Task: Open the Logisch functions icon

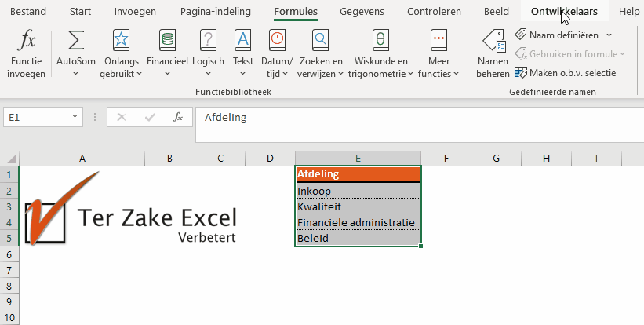Action: coord(208,41)
